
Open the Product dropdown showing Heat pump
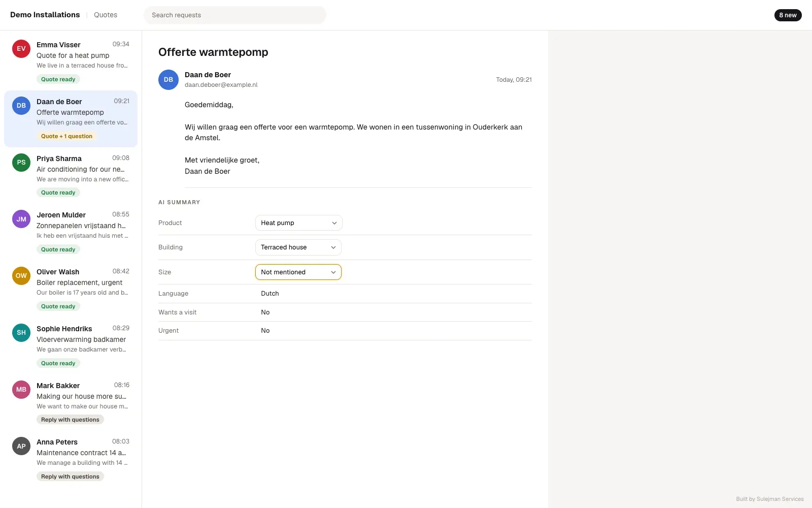[x=298, y=223]
